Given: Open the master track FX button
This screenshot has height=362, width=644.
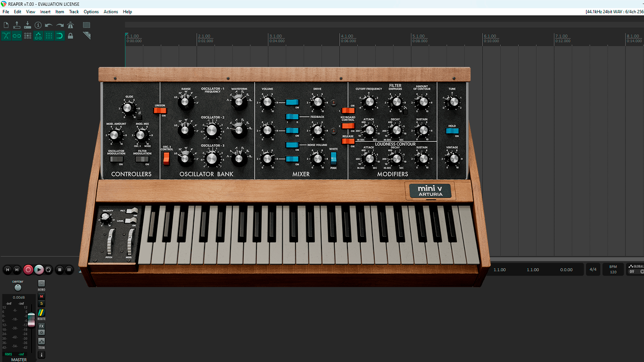Looking at the screenshot, I should (x=41, y=326).
